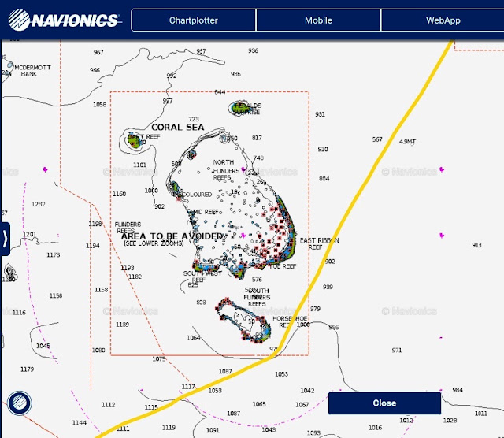The height and width of the screenshot is (438, 504).
Task: Click the TOE REEF label
Action: (283, 266)
